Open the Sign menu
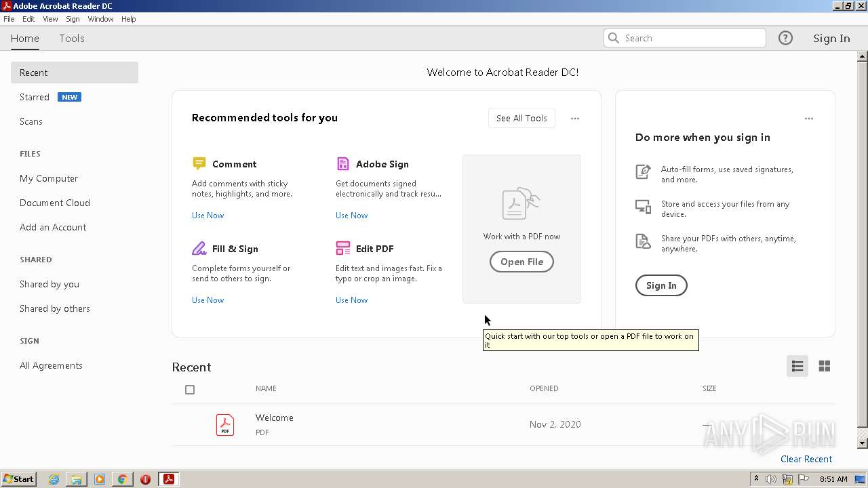Viewport: 868px width, 488px height. pos(73,19)
